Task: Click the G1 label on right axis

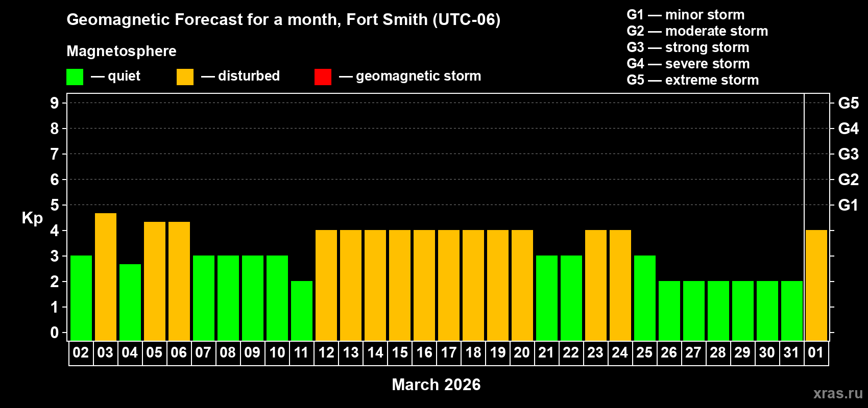Action: click(848, 205)
